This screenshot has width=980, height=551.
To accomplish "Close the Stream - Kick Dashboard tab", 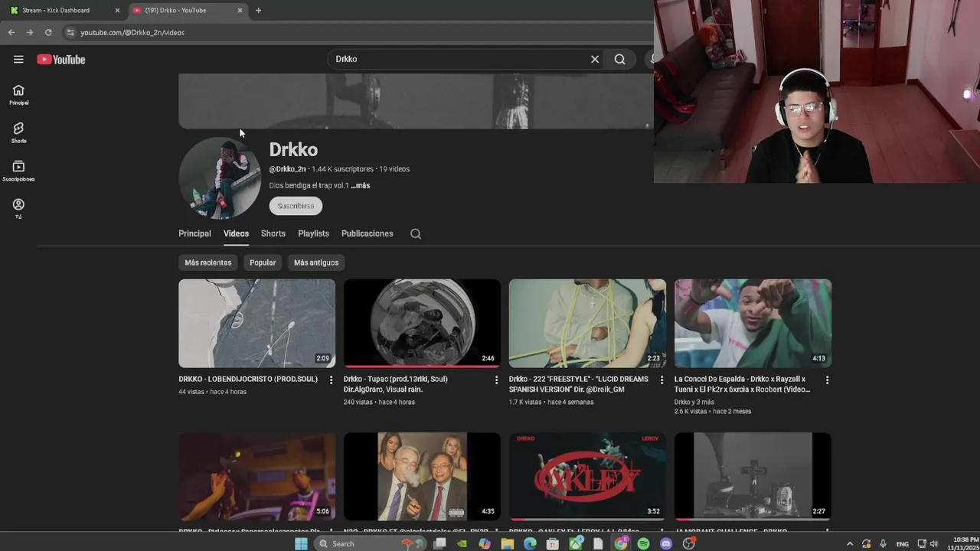I will point(117,10).
